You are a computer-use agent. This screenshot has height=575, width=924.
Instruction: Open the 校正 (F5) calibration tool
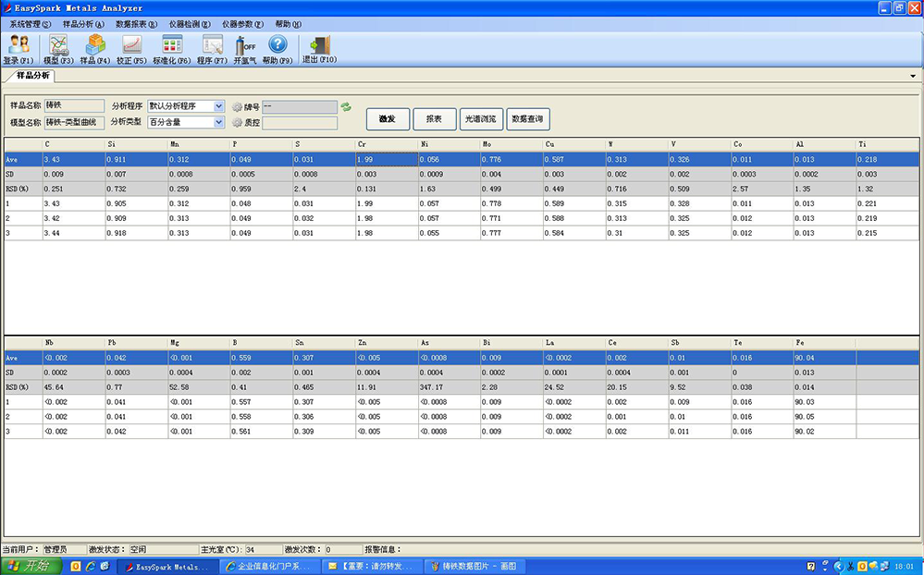(131, 48)
